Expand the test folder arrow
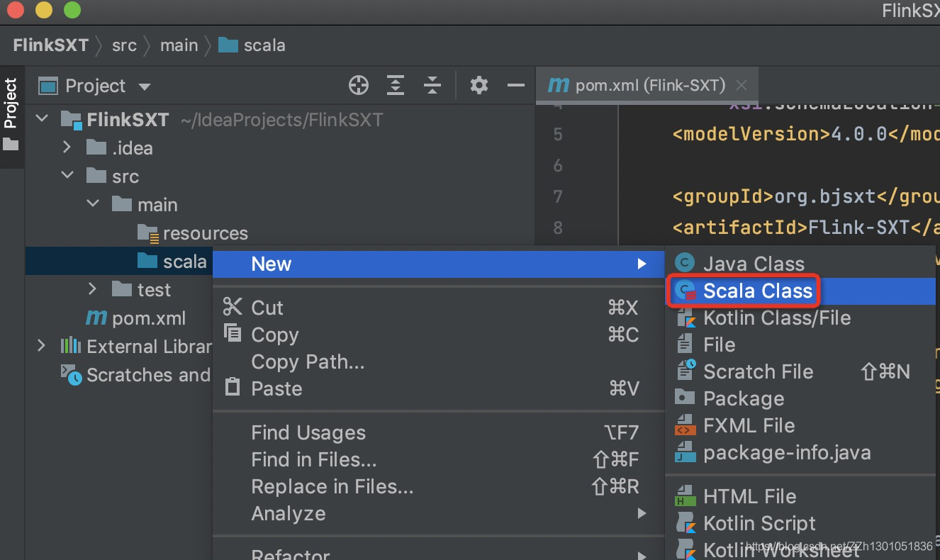Viewport: 940px width, 560px height. click(93, 289)
